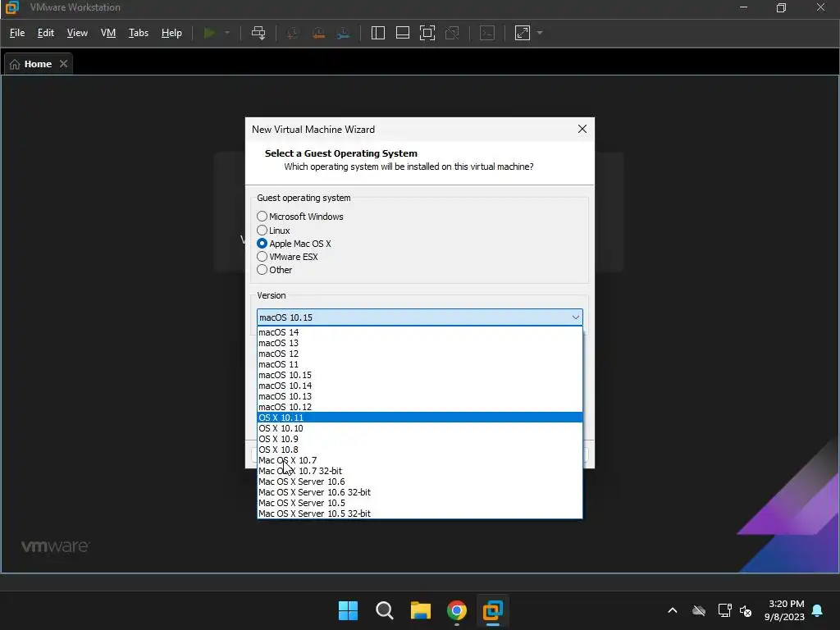Open the File menu

coord(17,33)
